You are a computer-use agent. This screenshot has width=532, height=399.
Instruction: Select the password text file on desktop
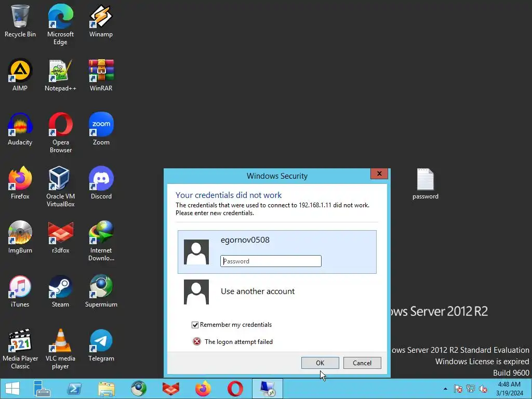pos(425,183)
